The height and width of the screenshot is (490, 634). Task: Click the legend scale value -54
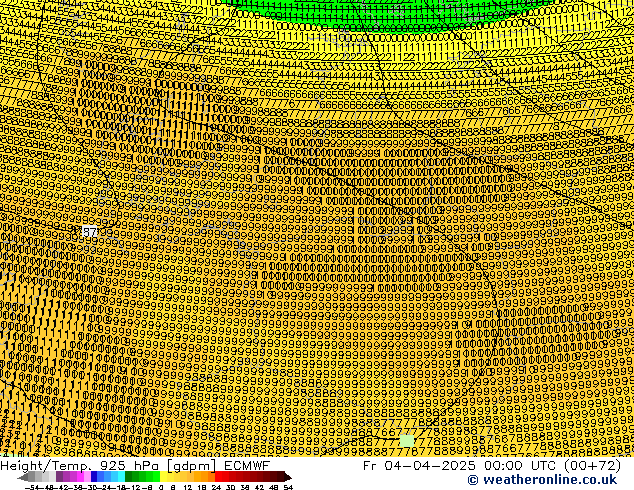(x=33, y=488)
